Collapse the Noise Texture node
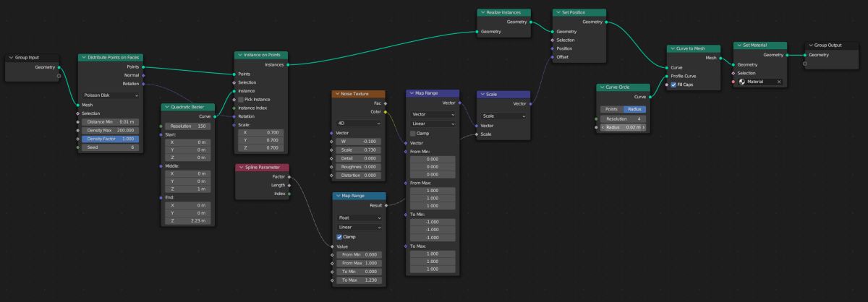Screen dimensions: 868x302 pyautogui.click(x=336, y=94)
